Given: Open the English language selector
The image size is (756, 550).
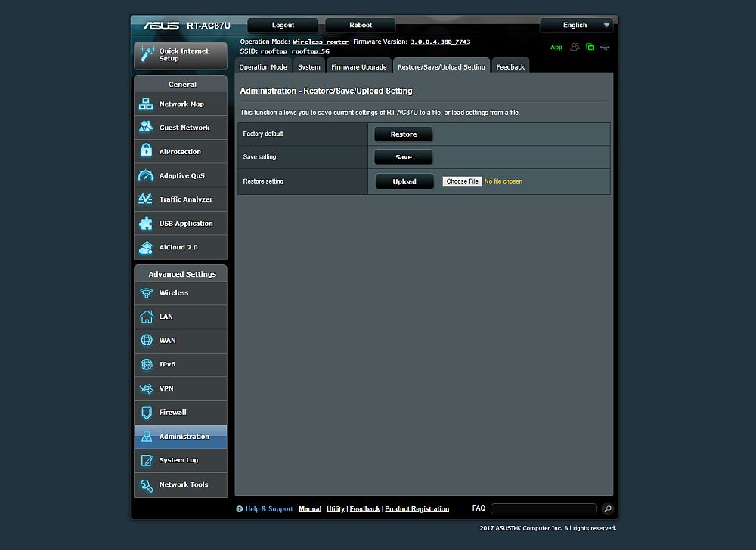Looking at the screenshot, I should (577, 25).
